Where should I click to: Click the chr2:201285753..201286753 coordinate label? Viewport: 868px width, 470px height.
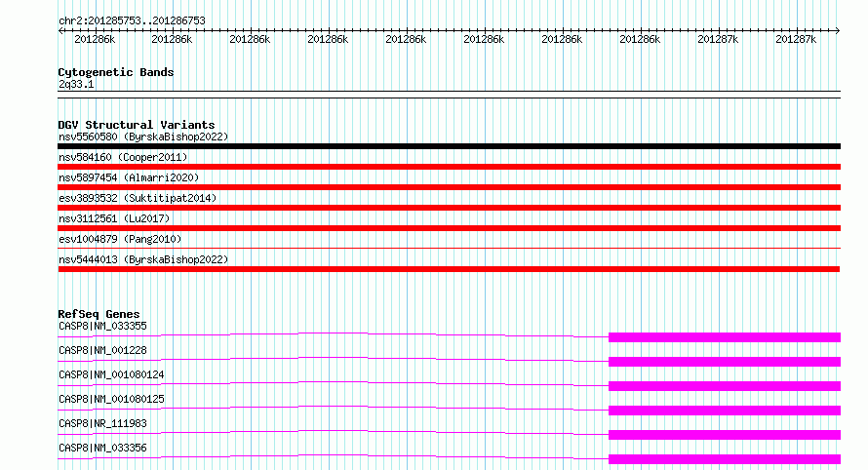[x=132, y=20]
